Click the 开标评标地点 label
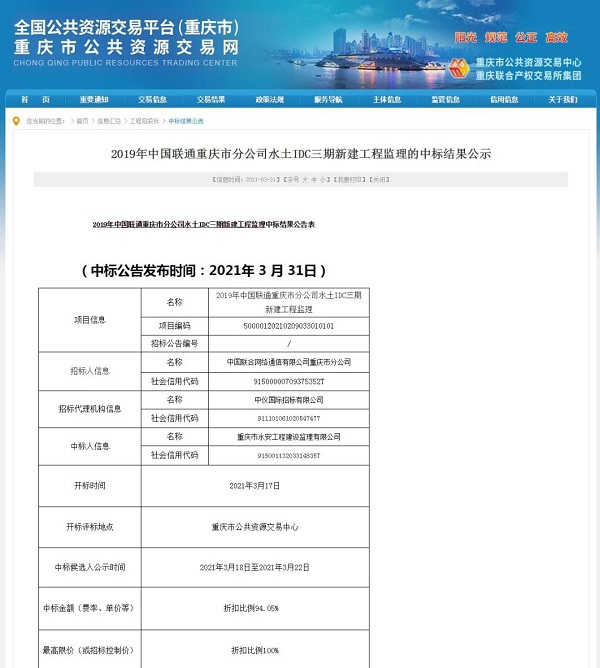The image size is (600, 668). [x=89, y=527]
